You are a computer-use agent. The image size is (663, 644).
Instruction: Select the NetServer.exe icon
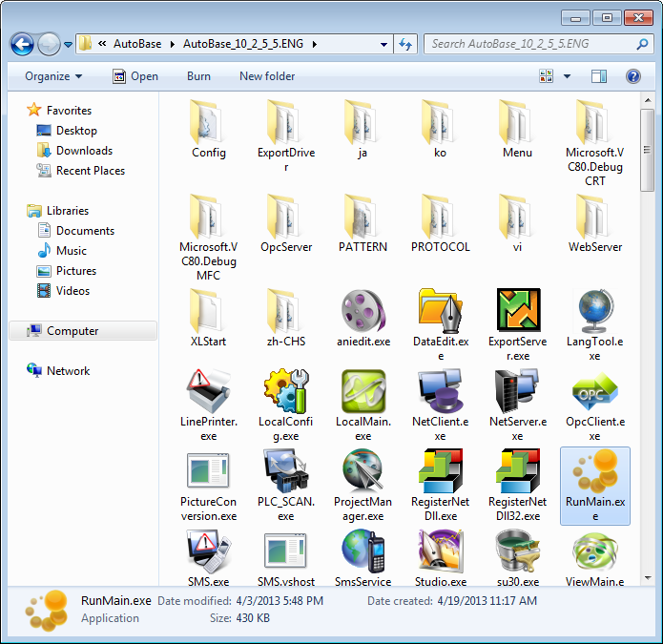coord(518,391)
